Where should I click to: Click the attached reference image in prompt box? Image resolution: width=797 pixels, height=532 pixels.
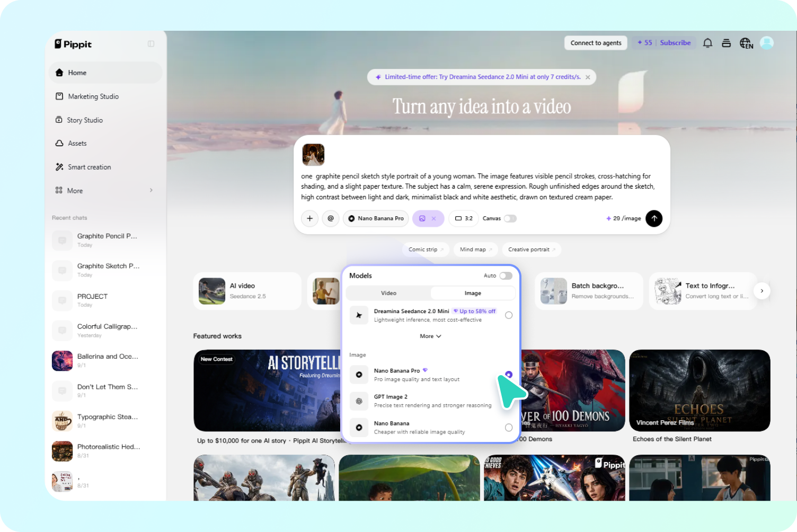[313, 155]
